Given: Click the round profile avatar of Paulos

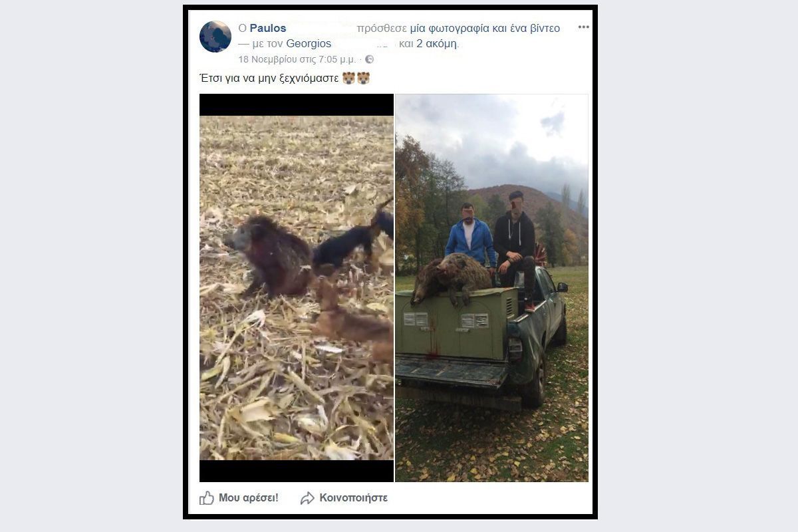Looking at the screenshot, I should pos(215,37).
